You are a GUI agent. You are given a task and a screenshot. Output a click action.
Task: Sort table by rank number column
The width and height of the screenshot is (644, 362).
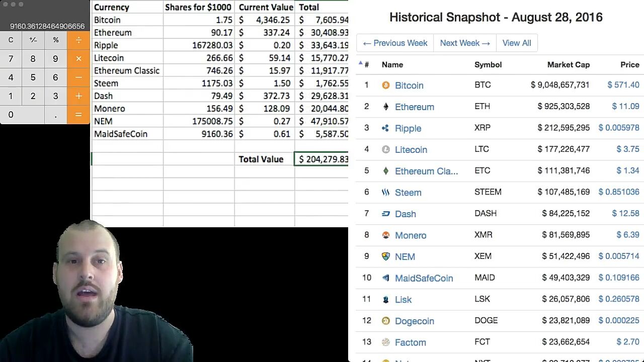(366, 64)
